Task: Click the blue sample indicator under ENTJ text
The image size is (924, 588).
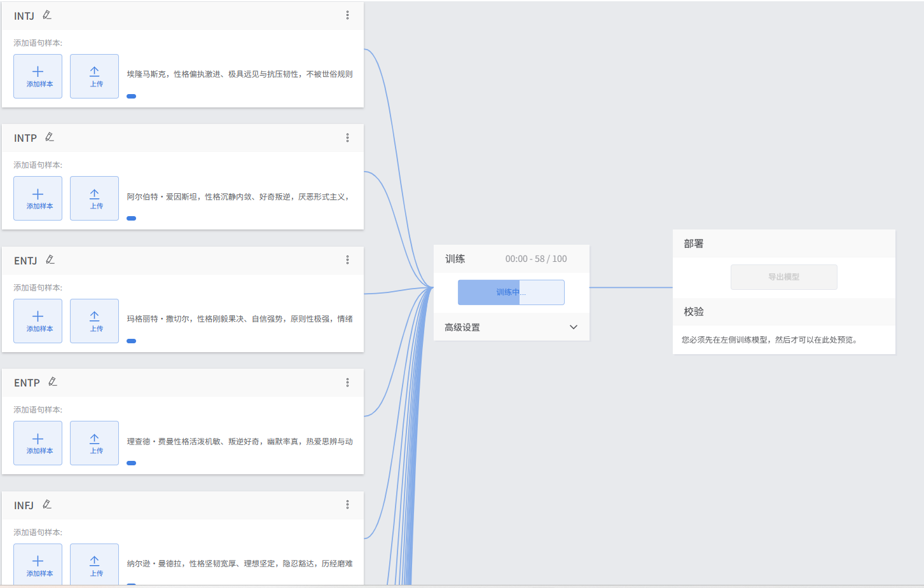Action: (131, 341)
